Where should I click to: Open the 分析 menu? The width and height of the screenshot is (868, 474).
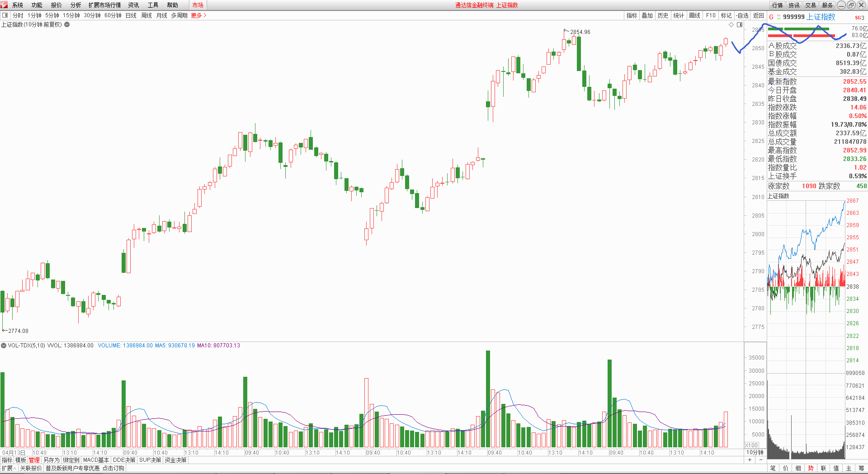tap(75, 5)
